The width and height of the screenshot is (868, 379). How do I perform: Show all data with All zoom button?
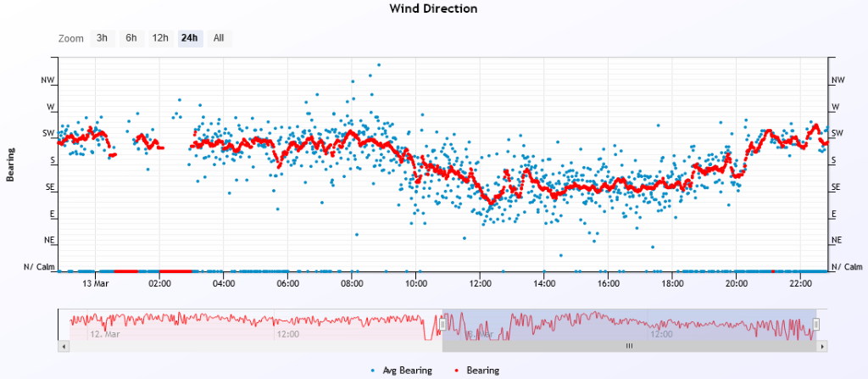pyautogui.click(x=220, y=38)
